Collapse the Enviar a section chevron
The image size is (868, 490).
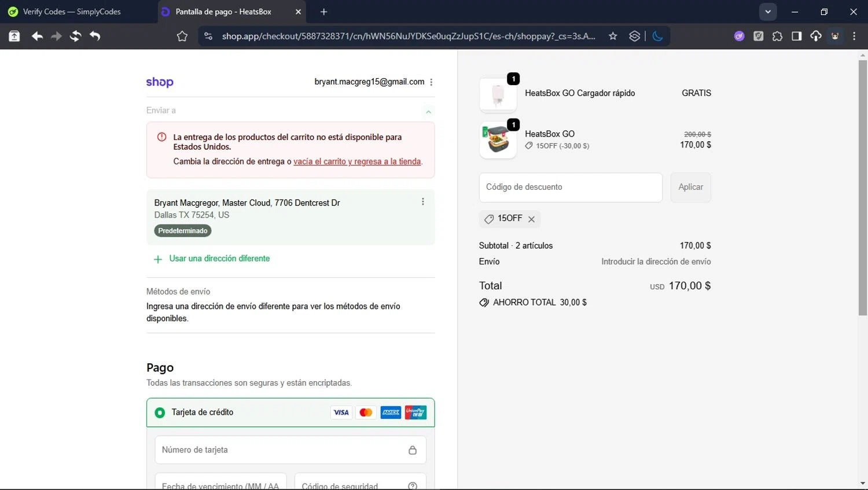coord(428,112)
